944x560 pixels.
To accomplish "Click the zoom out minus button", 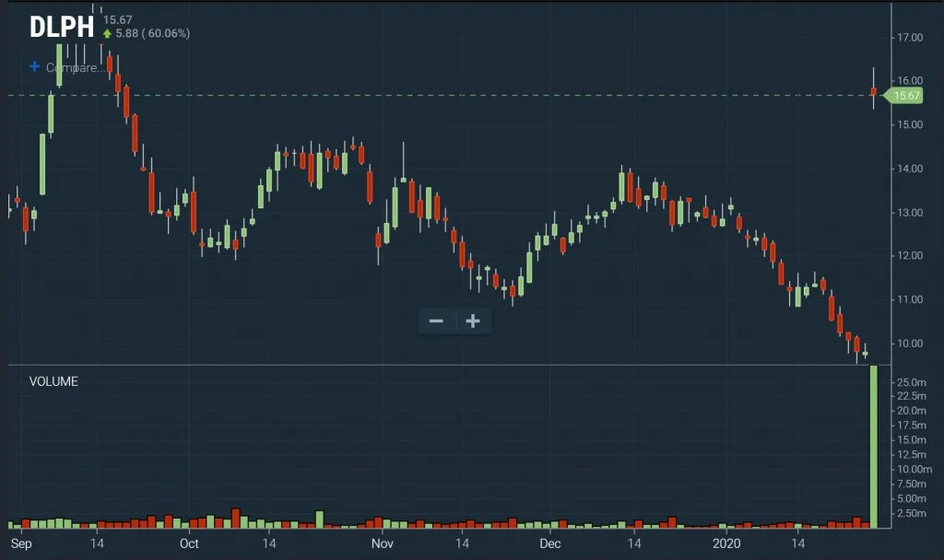I will point(436,321).
